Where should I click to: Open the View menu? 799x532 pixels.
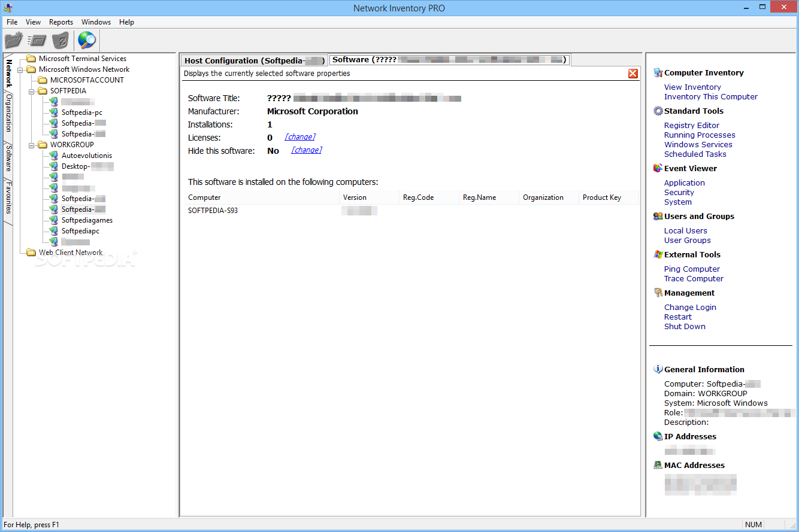[x=33, y=22]
